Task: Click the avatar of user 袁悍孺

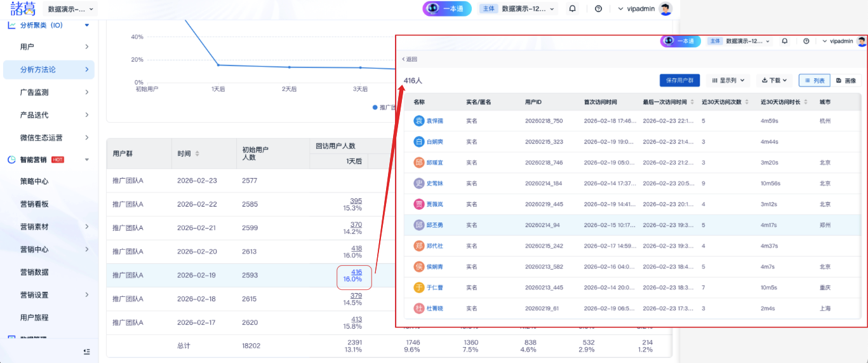Action: coord(419,121)
